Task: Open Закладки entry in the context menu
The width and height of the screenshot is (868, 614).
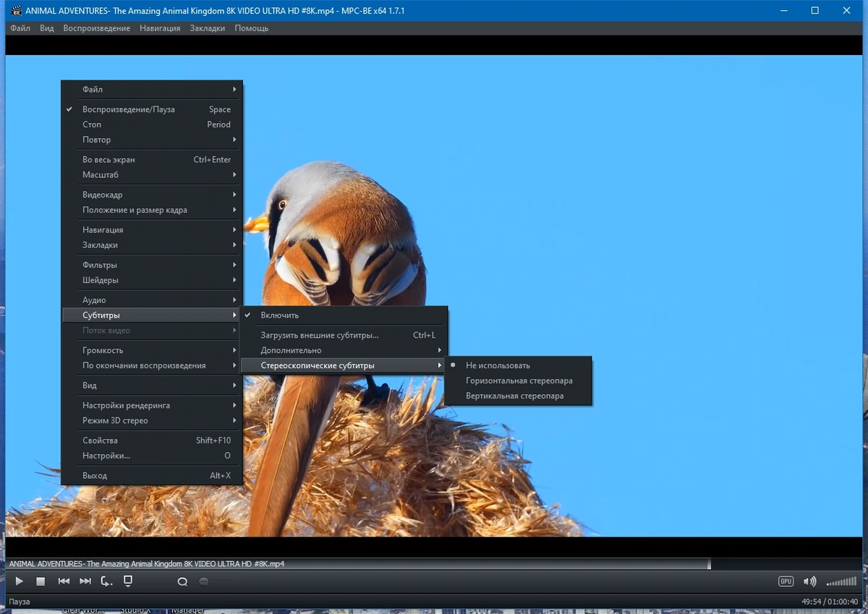Action: 152,245
